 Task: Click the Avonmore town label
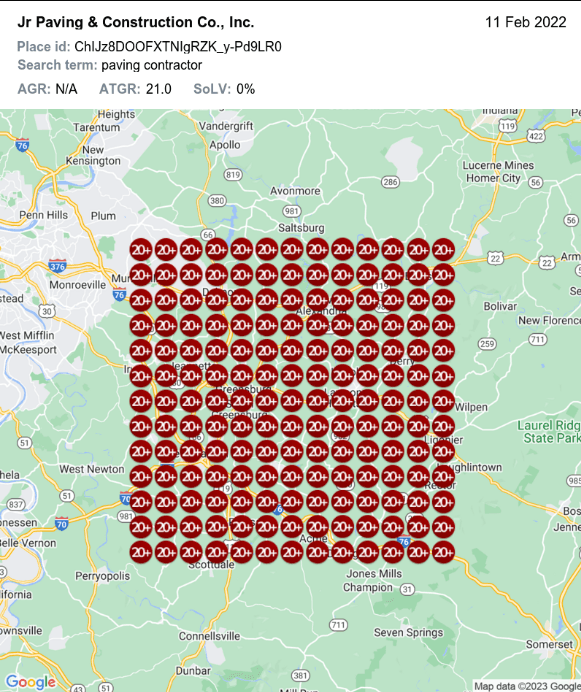point(295,191)
